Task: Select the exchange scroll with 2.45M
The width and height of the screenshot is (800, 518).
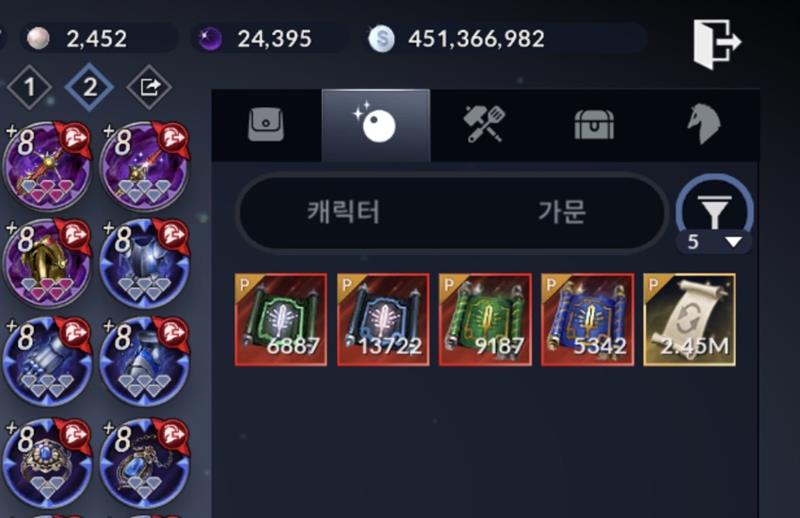Action: [689, 319]
